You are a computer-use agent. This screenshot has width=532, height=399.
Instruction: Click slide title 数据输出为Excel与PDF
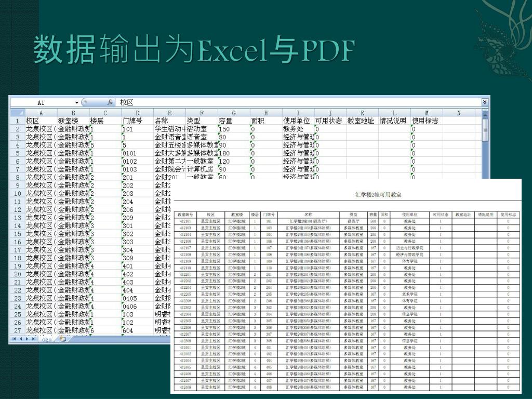[194, 49]
